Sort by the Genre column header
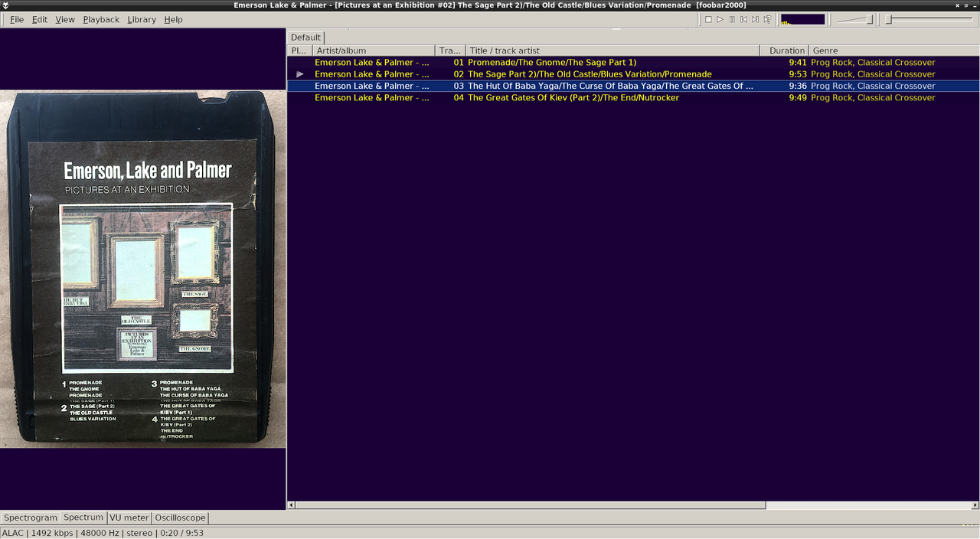The height and width of the screenshot is (539, 980). click(x=893, y=51)
